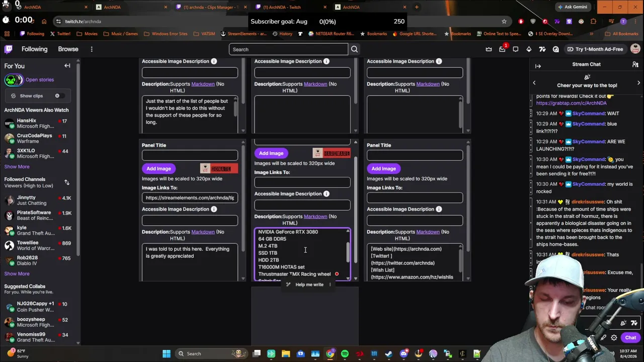Click the 7TV icon in Twitch header
This screenshot has height=362, width=644.
click(x=542, y=49)
